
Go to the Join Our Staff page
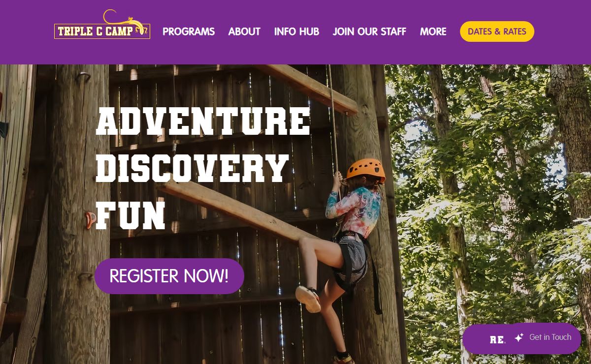click(369, 31)
